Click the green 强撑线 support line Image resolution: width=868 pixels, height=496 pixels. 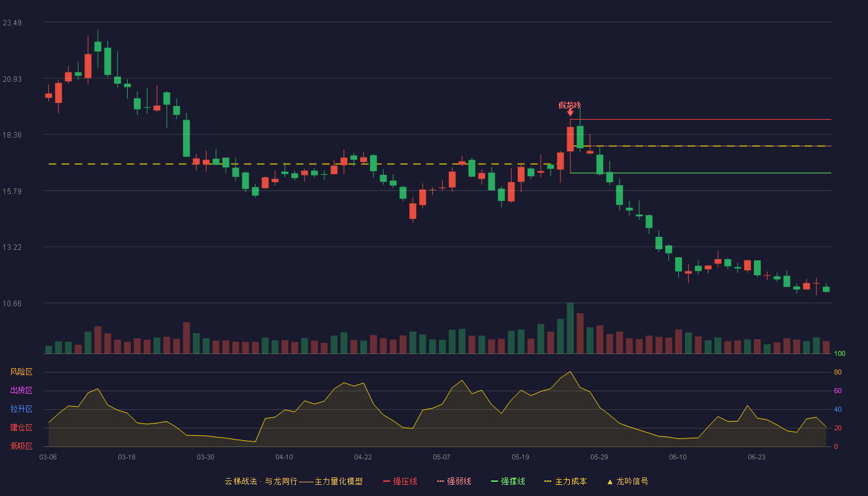point(701,173)
